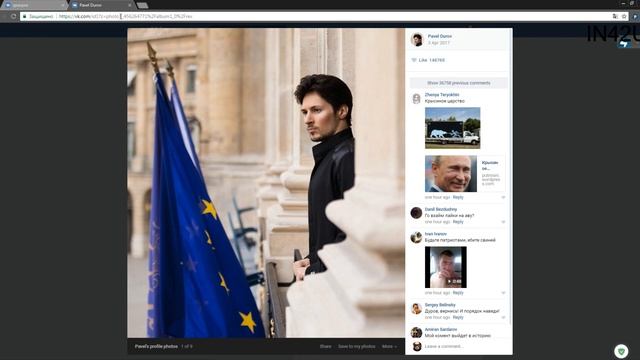Open Pavel Durov's avatar in photo header
The height and width of the screenshot is (360, 640).
417,40
